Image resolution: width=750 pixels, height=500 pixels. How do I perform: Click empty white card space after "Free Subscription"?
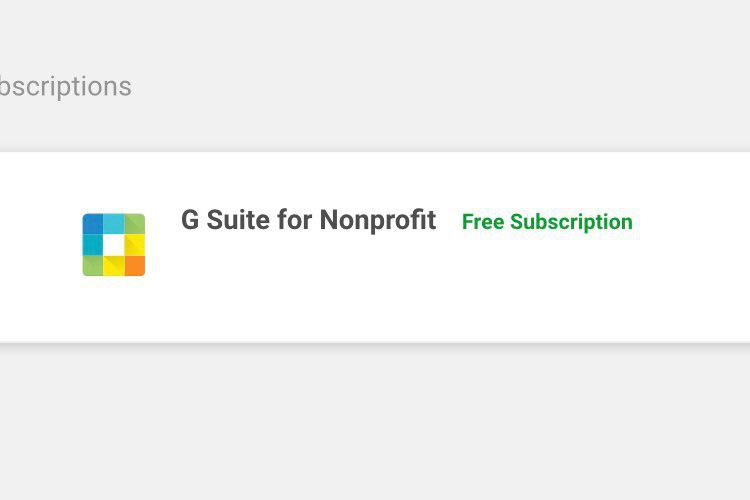690,222
